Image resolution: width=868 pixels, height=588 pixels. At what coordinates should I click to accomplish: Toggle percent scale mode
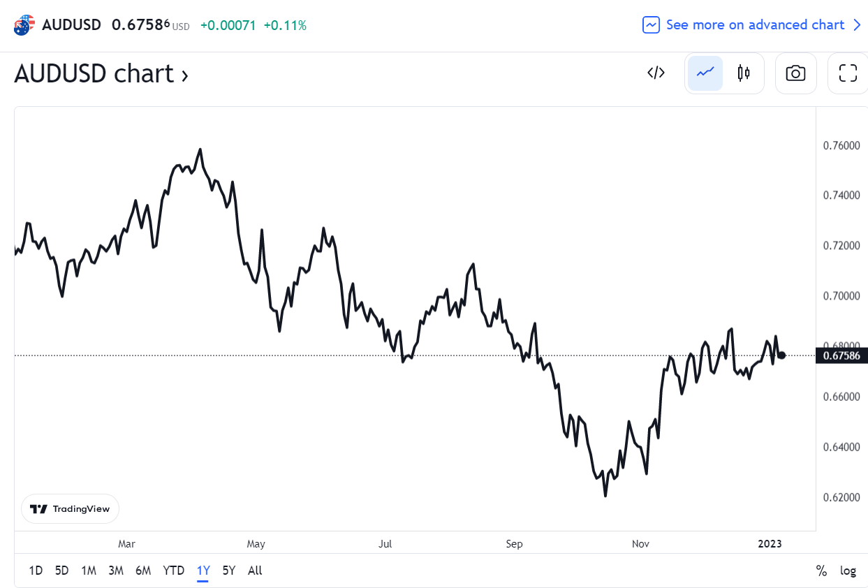[x=821, y=571]
